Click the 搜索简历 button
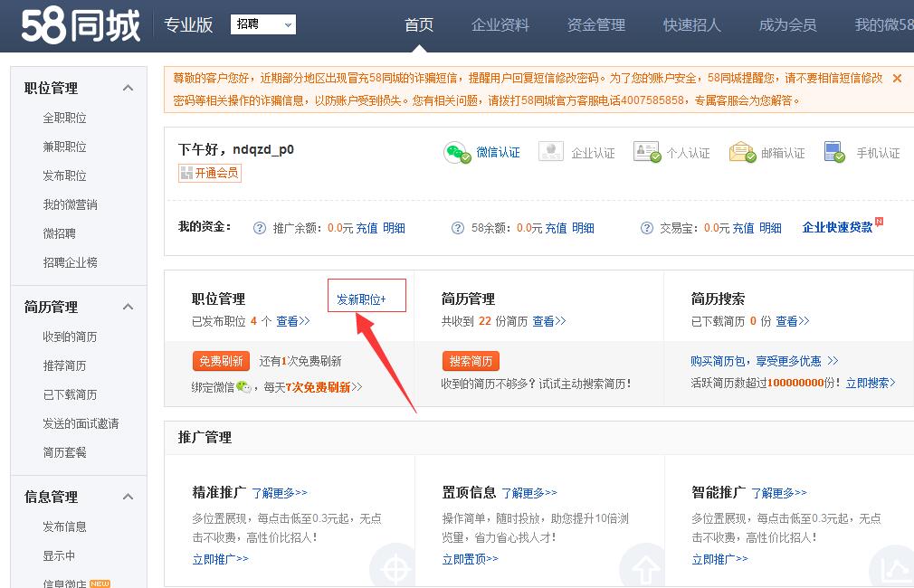914x588 pixels. 471,361
